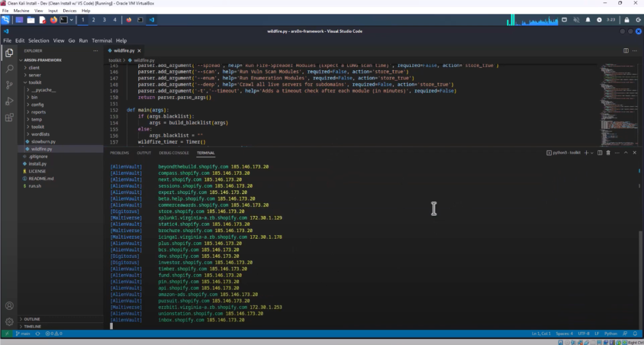Open the terminal launch profile dropdown
644x345 pixels.
pyautogui.click(x=592, y=153)
